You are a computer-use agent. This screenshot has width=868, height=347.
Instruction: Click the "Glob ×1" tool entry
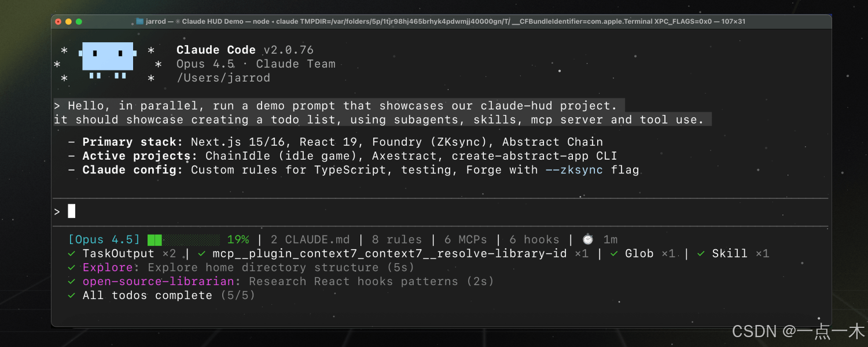[650, 253]
